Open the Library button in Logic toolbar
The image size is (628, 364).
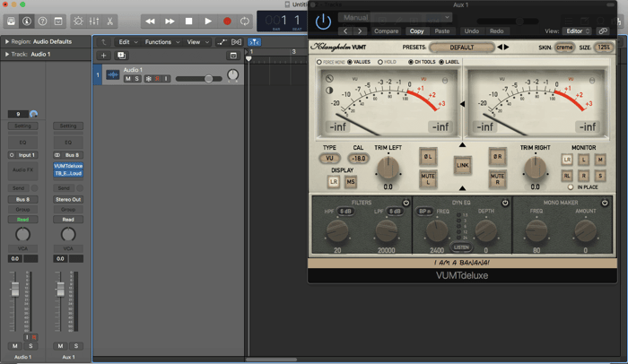11,22
